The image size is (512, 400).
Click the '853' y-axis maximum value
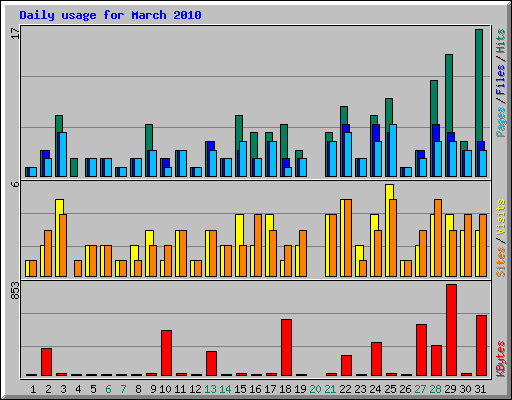coord(15,290)
